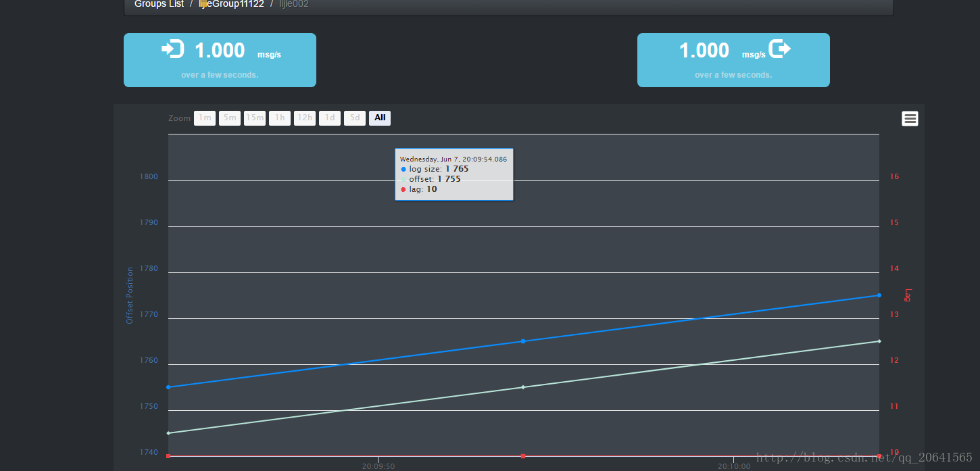The image size is (980, 471).
Task: Set chart zoom to 12h
Action: pos(305,118)
